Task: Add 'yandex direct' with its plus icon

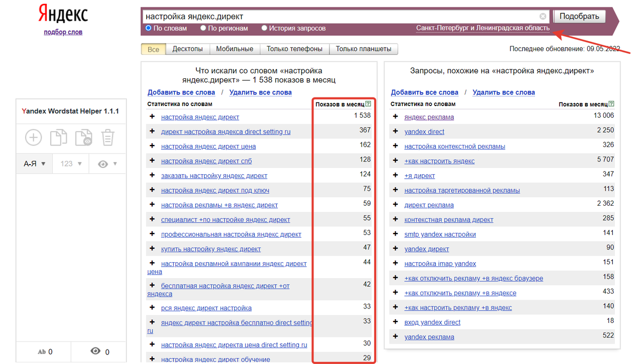Action: click(395, 131)
